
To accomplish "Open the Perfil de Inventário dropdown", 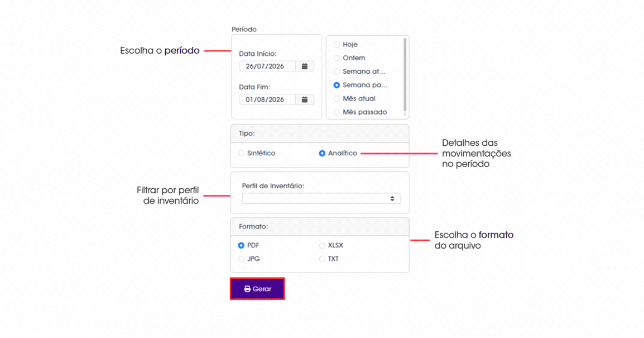I will click(321, 198).
